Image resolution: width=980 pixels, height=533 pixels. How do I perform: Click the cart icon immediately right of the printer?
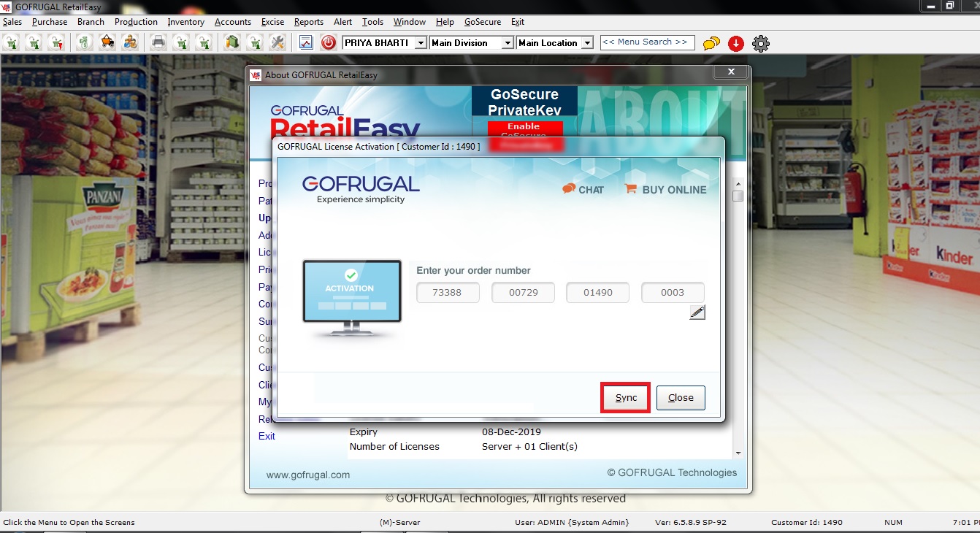(x=180, y=42)
